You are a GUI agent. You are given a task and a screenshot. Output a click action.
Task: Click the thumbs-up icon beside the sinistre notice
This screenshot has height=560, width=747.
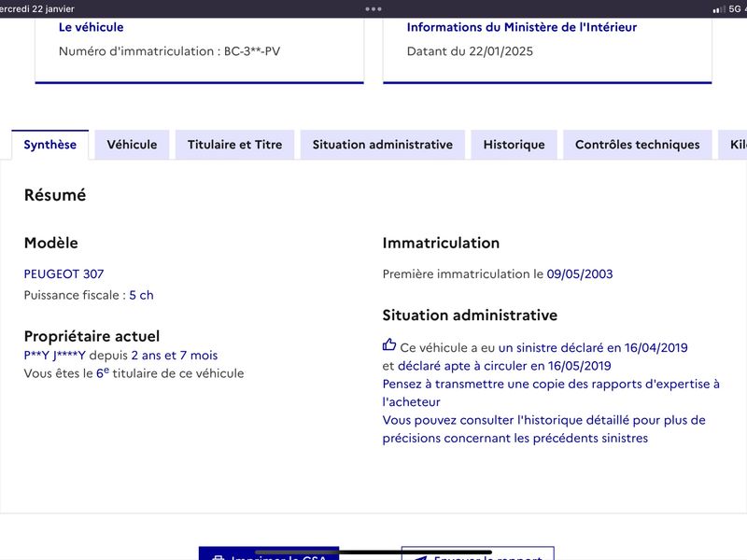[388, 344]
